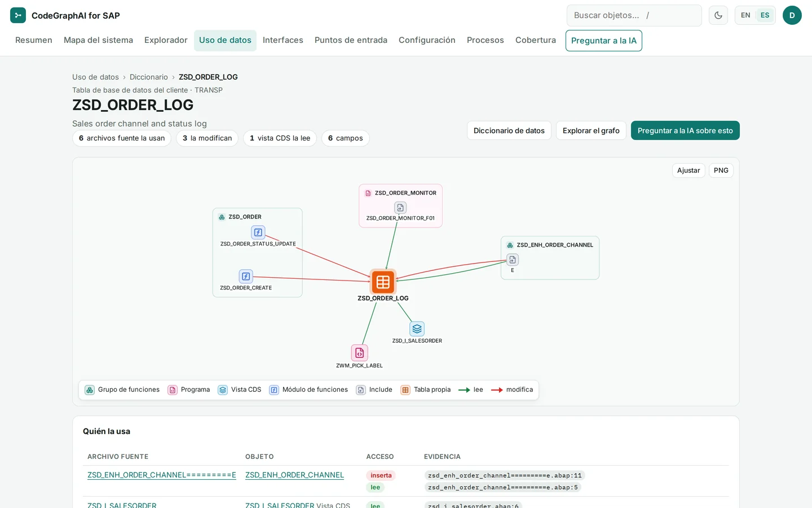Click Preguntar a la IA sobre esto
This screenshot has height=508, width=812.
(685, 130)
